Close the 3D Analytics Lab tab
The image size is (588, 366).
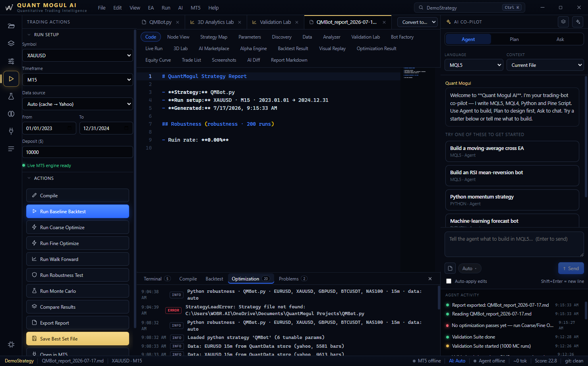240,22
